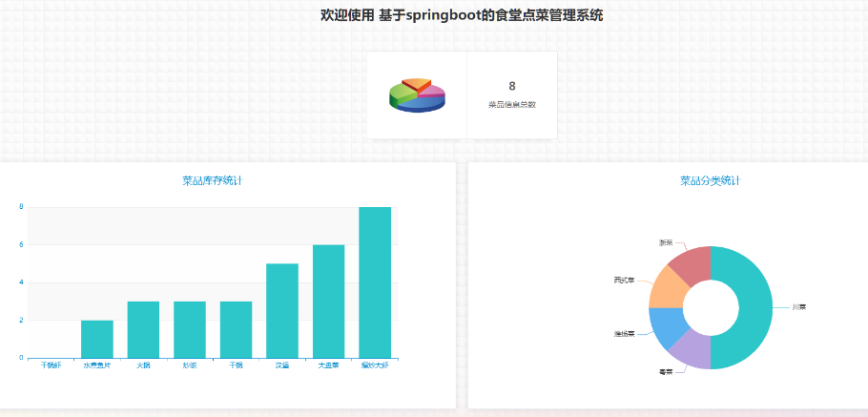
Task: Click the orange 西式菜 donut slice
Action: (x=668, y=290)
